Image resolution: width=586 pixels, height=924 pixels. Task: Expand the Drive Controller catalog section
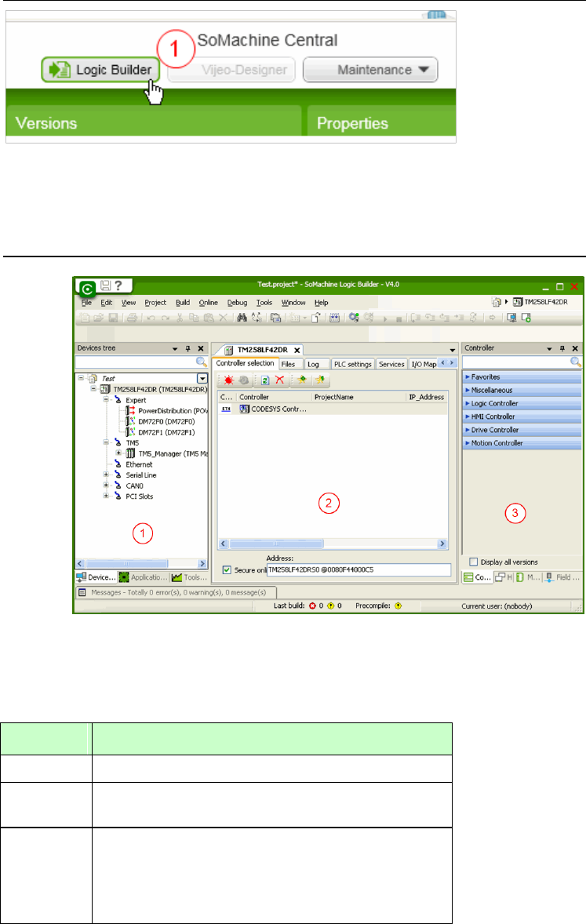(522, 430)
